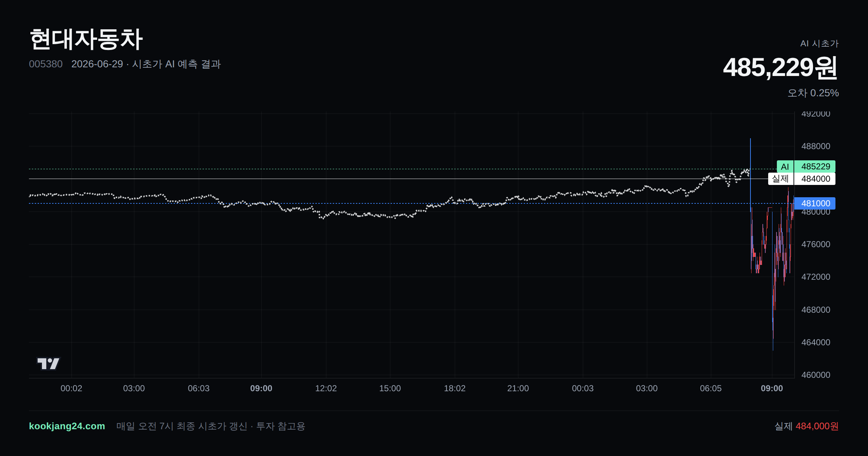Click the date text 2026-06-29
This screenshot has height=456, width=868.
click(x=97, y=64)
